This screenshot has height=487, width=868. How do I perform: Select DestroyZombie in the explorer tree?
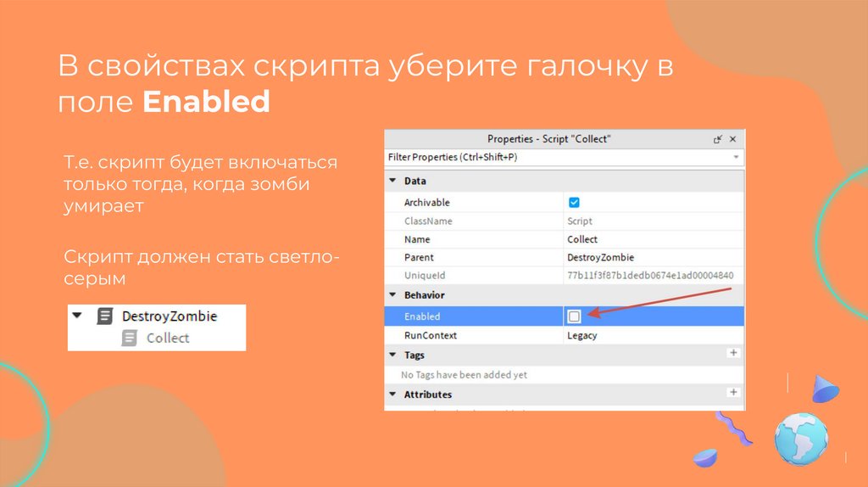click(170, 316)
